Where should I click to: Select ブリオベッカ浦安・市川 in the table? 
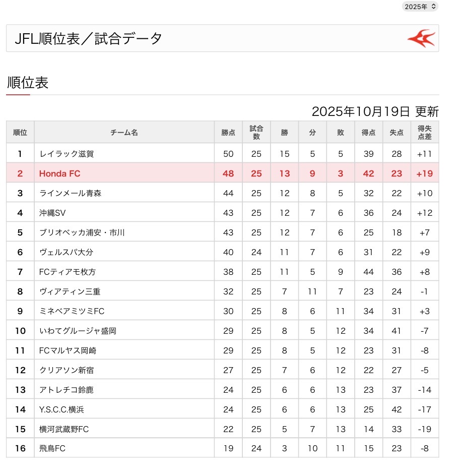point(82,232)
